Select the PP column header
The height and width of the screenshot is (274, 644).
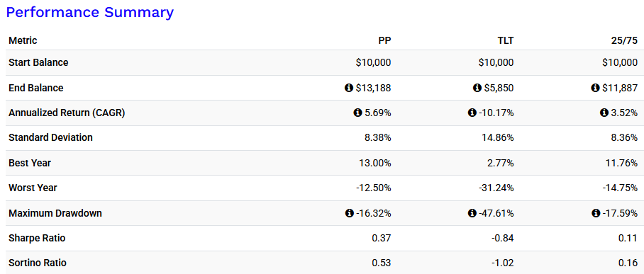[384, 40]
